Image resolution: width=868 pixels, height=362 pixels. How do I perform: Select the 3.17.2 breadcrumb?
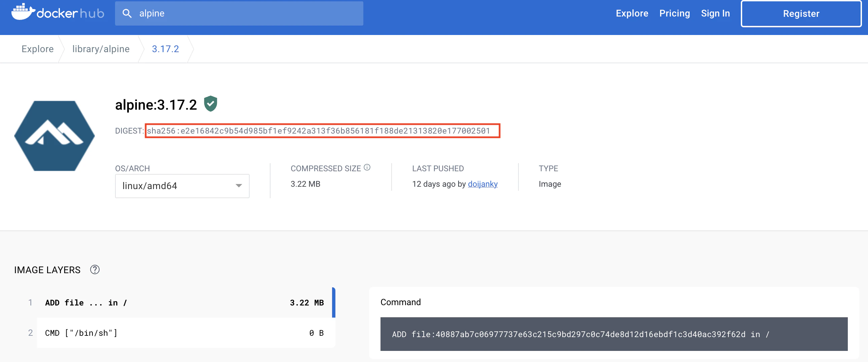pyautogui.click(x=165, y=49)
